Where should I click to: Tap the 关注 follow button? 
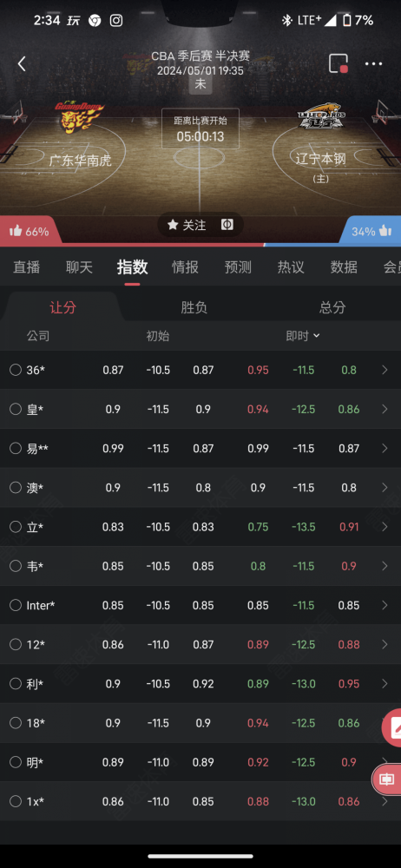[187, 225]
